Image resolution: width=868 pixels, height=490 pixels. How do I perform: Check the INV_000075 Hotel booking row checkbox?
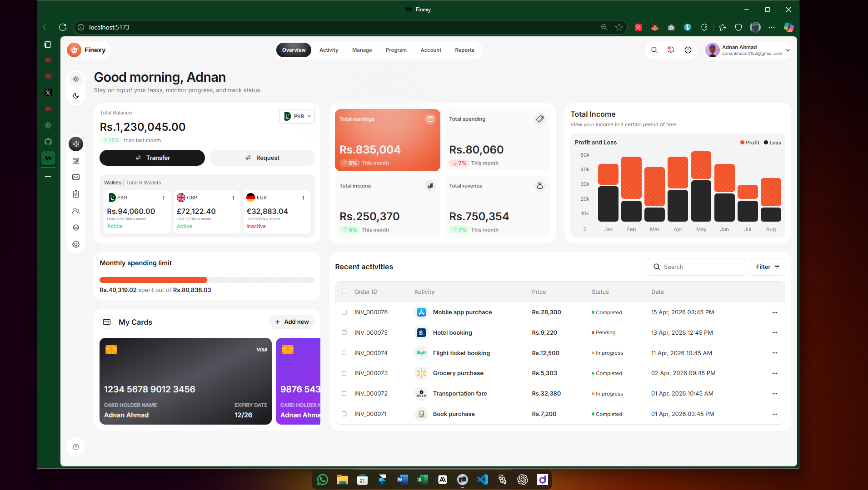(344, 332)
